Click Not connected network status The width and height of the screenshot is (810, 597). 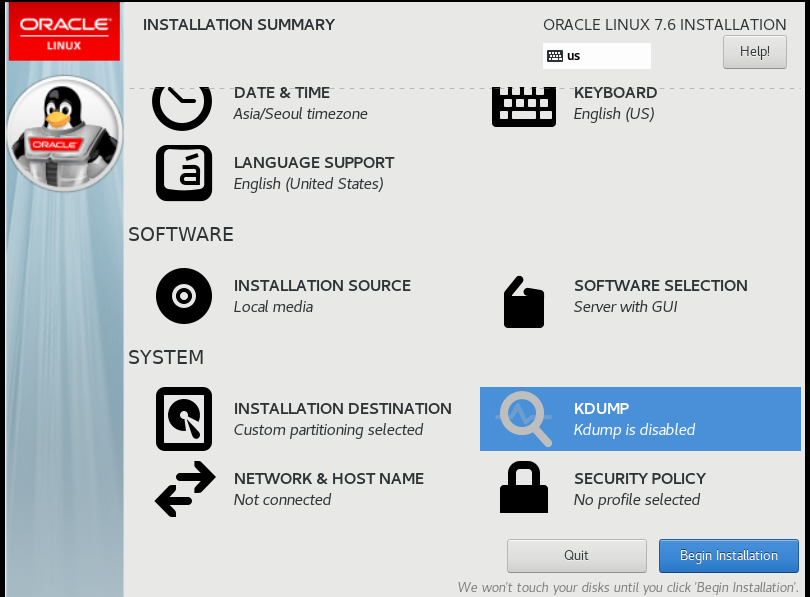[283, 500]
